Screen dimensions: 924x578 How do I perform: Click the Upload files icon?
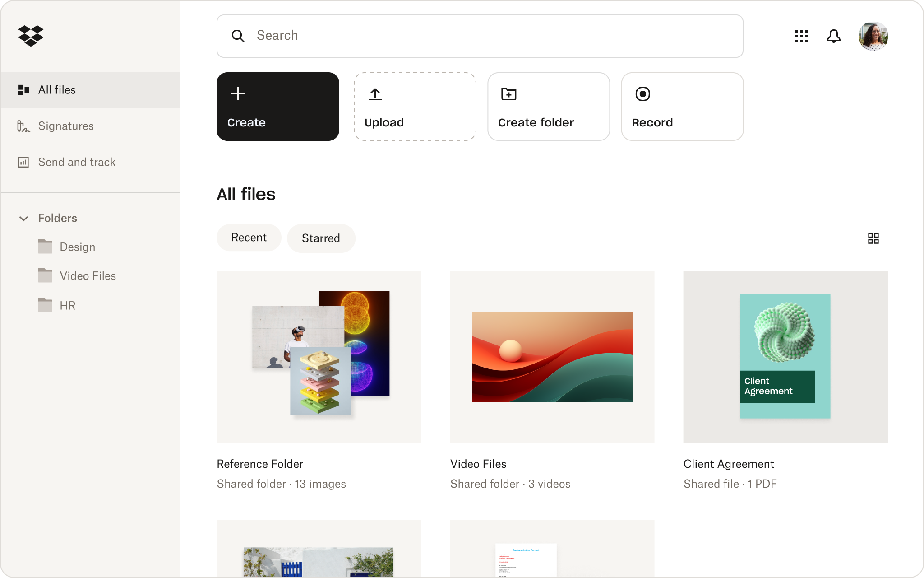pos(375,94)
